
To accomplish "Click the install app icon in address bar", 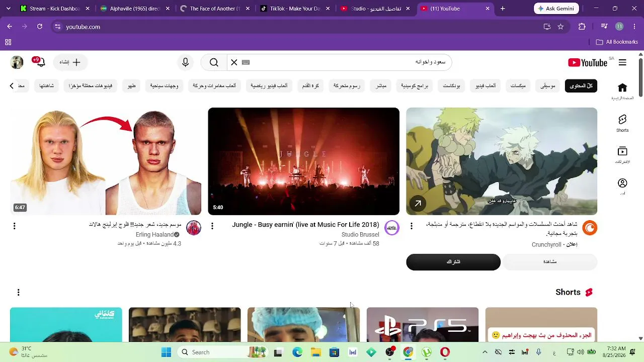I will [547, 27].
